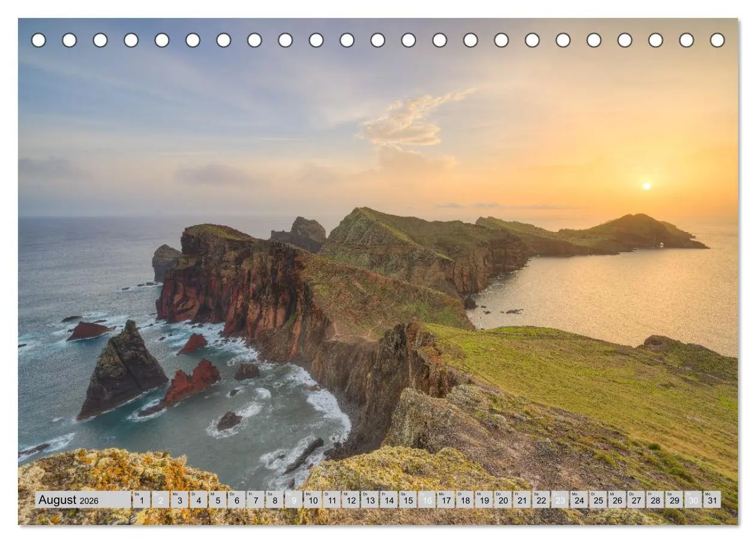Select day 14 in the calendar strip
Viewport: 756px width, 543px height.
click(x=389, y=500)
